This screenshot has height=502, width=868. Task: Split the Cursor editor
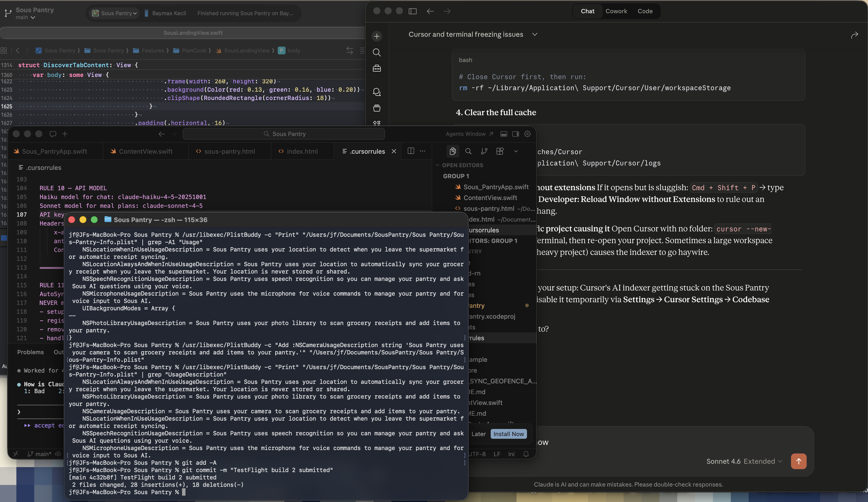point(411,151)
